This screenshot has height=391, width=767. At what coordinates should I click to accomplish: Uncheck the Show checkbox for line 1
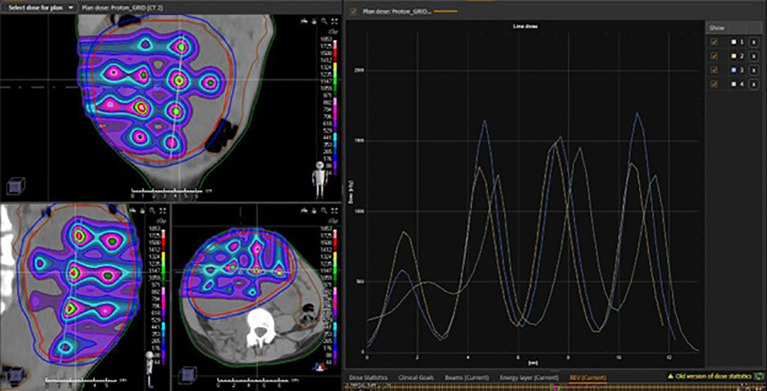pos(715,42)
